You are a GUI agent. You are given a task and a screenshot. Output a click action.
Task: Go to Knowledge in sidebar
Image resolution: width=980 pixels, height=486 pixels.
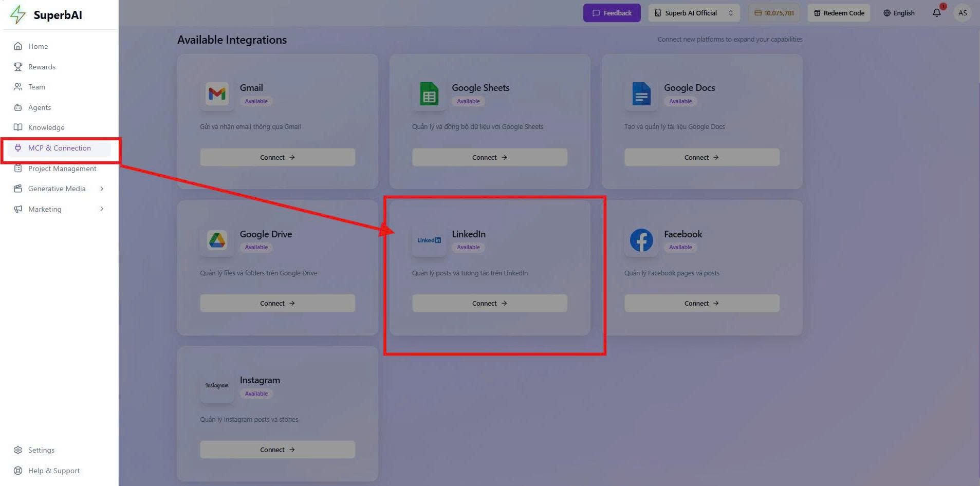46,127
